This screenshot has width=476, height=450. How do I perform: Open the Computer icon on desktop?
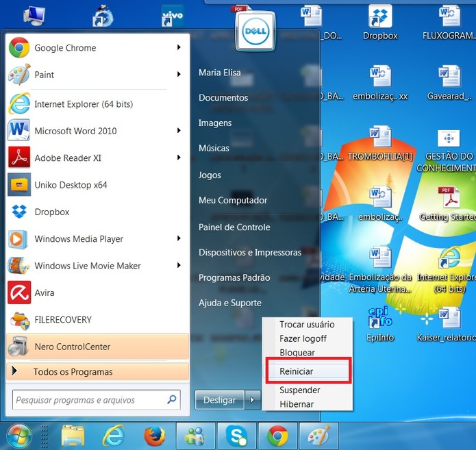pos(34,15)
